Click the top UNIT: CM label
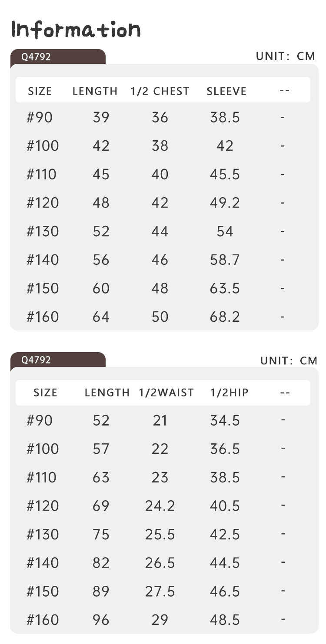 pos(286,56)
